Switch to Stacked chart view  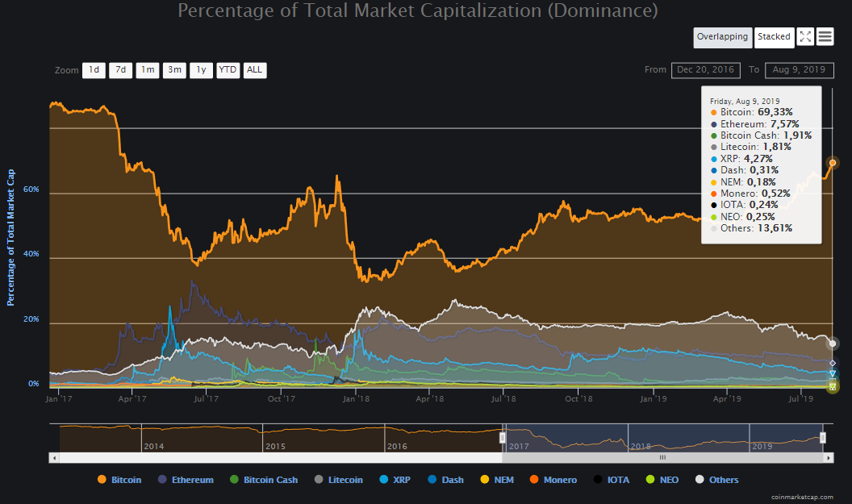pyautogui.click(x=774, y=37)
